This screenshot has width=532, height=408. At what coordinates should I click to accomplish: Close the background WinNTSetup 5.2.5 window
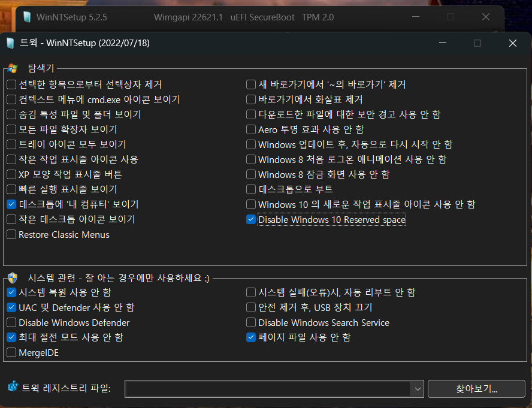click(x=486, y=17)
